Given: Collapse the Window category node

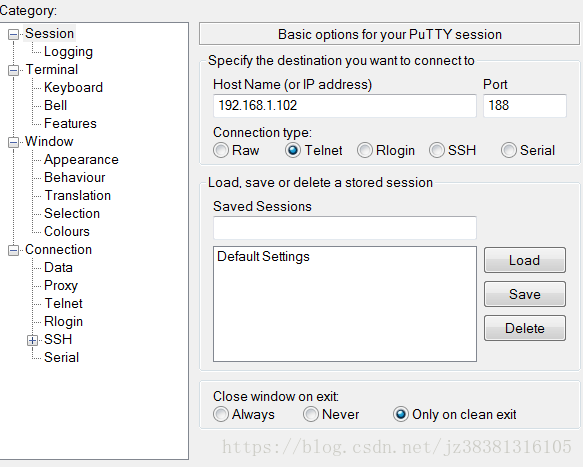Looking at the screenshot, I should tap(13, 142).
